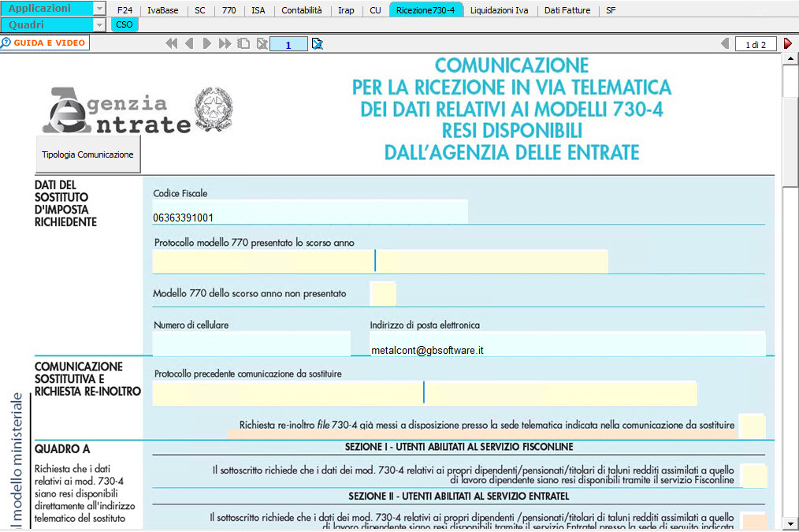The width and height of the screenshot is (799, 532).
Task: Open the ISA tab
Action: pyautogui.click(x=258, y=10)
